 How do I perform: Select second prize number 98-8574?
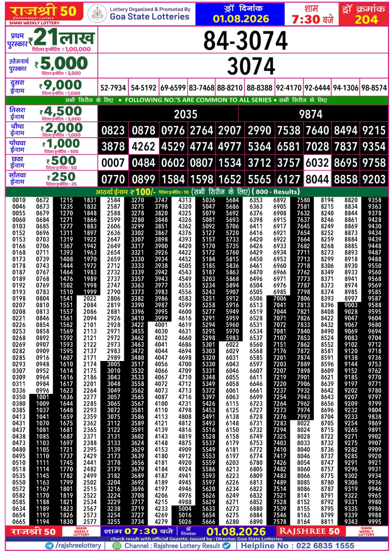(x=374, y=88)
